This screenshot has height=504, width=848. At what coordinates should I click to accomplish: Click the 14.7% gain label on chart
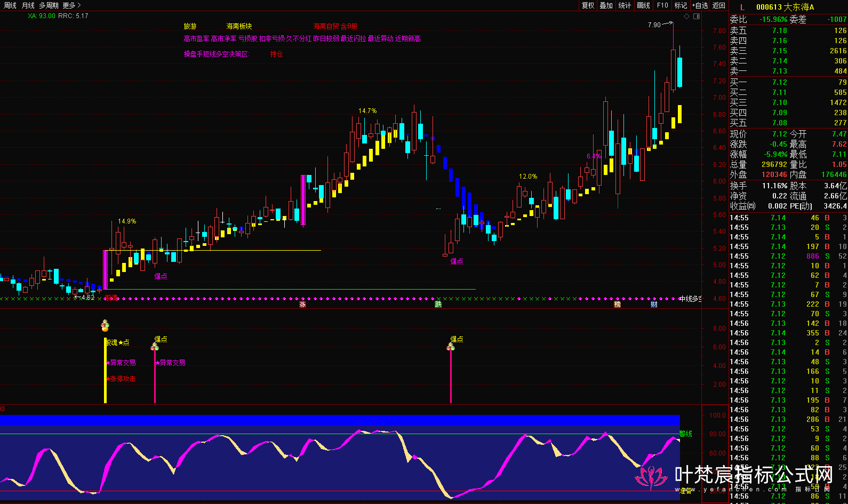367,111
